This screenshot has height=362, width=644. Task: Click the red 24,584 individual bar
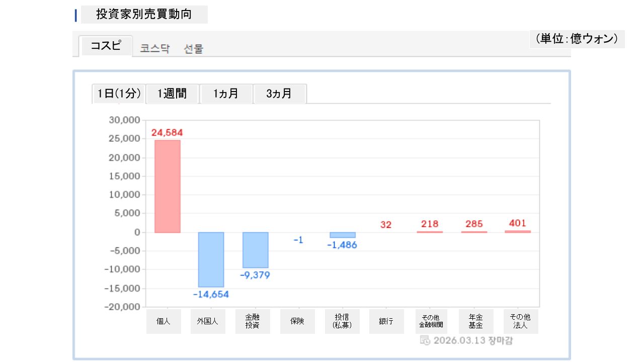click(168, 186)
